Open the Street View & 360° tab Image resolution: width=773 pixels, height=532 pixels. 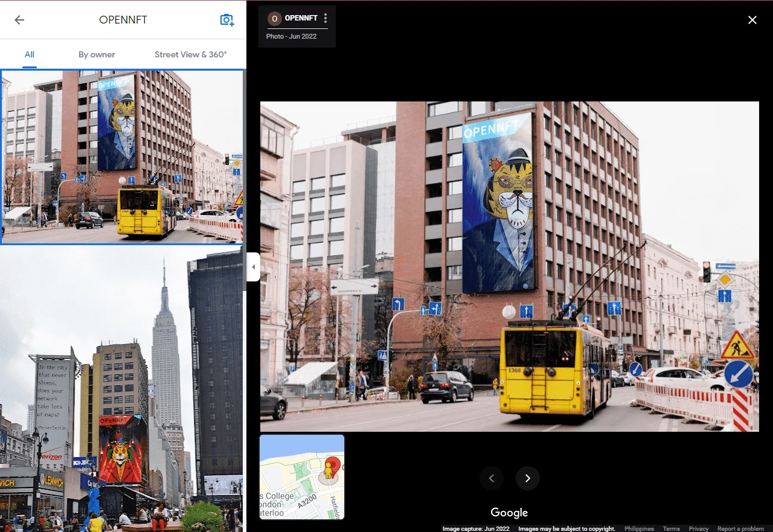(191, 54)
